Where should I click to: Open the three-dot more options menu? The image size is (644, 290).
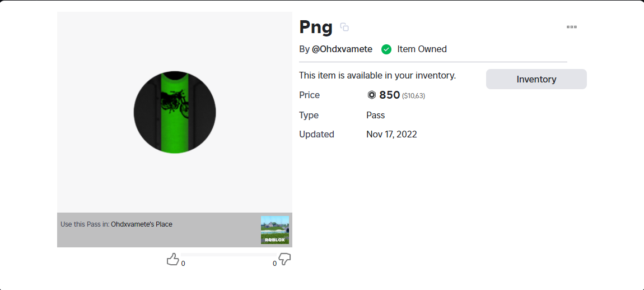[x=571, y=27]
